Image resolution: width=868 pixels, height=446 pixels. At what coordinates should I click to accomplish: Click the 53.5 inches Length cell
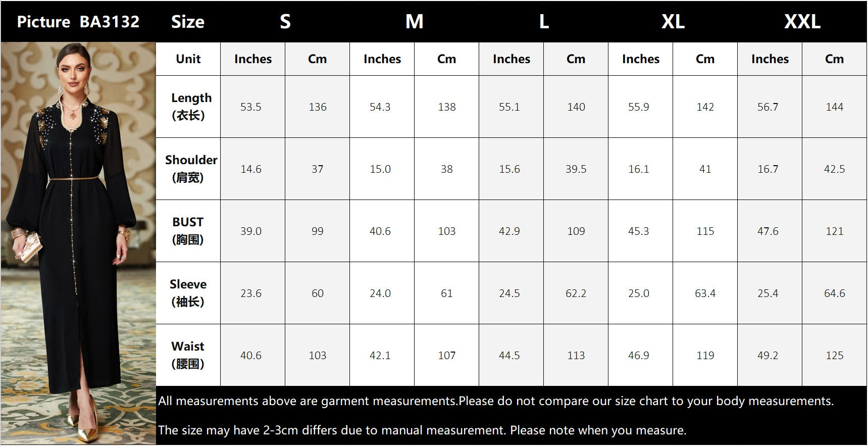click(x=251, y=107)
